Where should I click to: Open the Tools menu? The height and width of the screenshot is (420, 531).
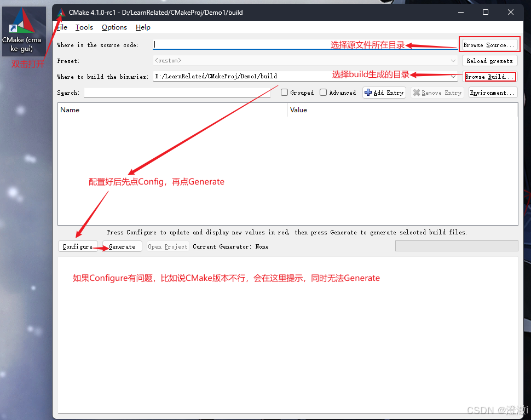[84, 27]
